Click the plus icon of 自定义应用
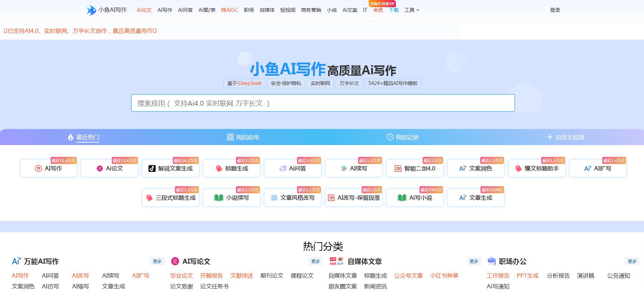The height and width of the screenshot is (308, 644). tap(550, 137)
